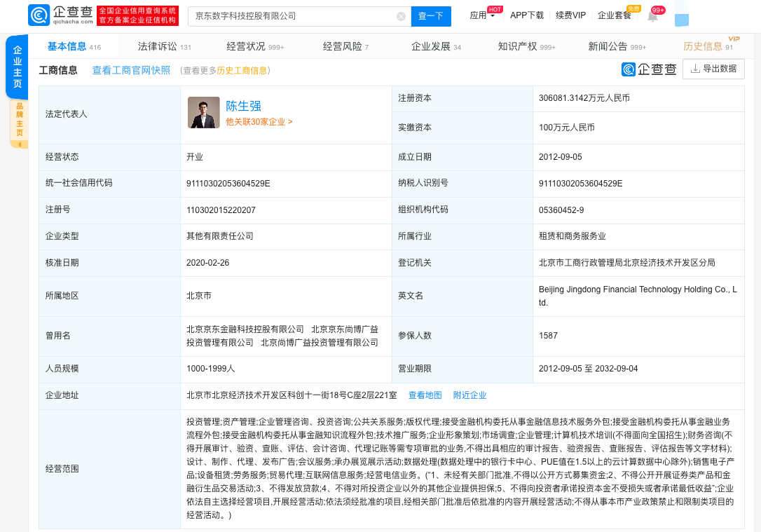Select 统一社会信用代码 value 91110302053604529E
Viewport: 761px width, 532px height.
click(228, 184)
